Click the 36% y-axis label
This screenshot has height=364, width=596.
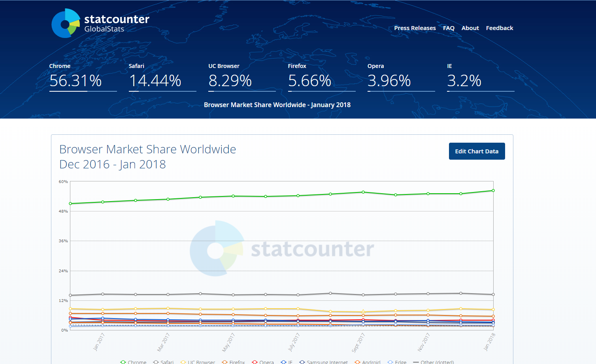pos(63,241)
